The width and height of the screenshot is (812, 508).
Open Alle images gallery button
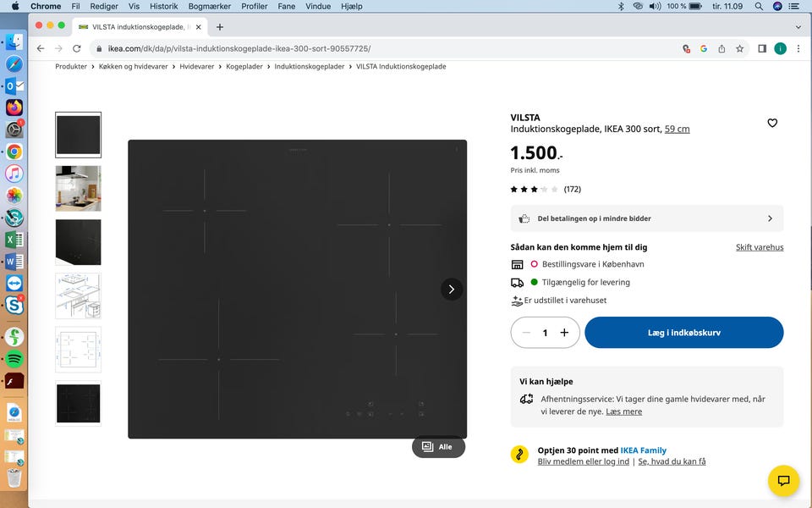click(438, 447)
